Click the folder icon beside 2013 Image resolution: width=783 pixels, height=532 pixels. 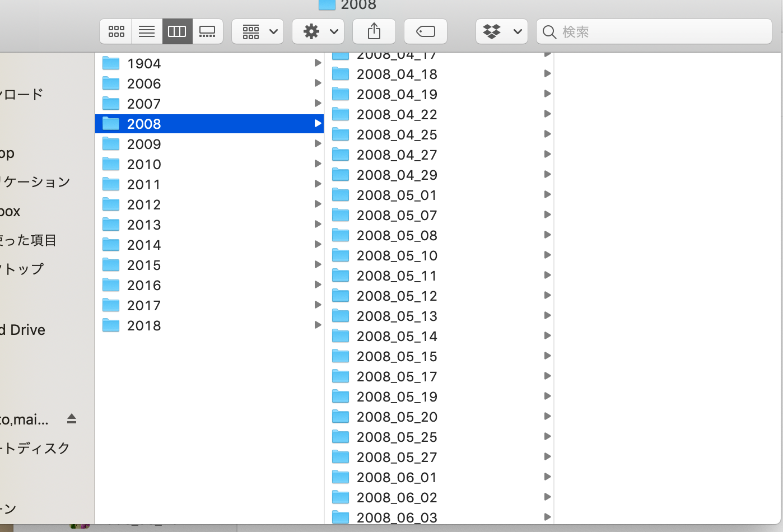[111, 224]
